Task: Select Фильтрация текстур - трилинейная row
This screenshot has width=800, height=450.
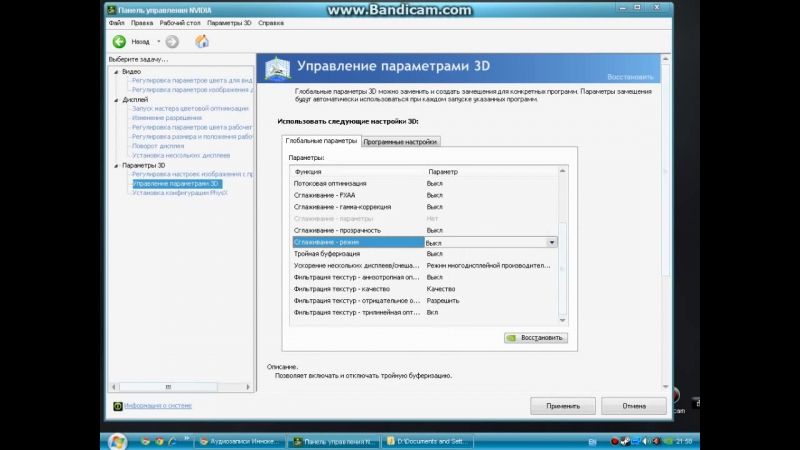Action: click(x=424, y=313)
